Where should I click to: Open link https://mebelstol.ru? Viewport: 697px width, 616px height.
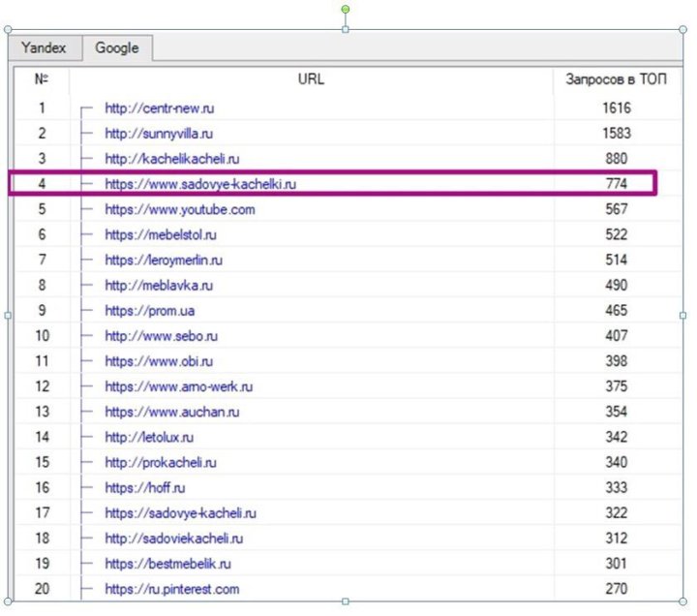pyautogui.click(x=161, y=234)
